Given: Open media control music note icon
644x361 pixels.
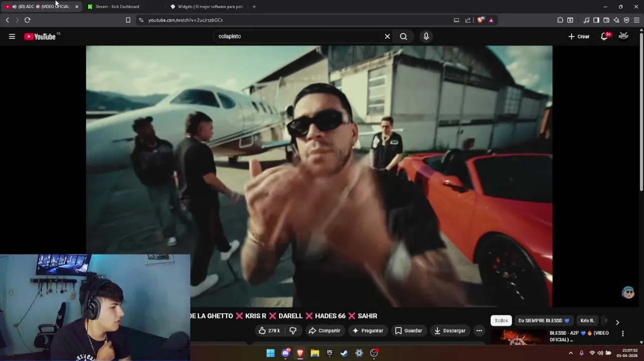Looking at the screenshot, I should click(x=586, y=20).
